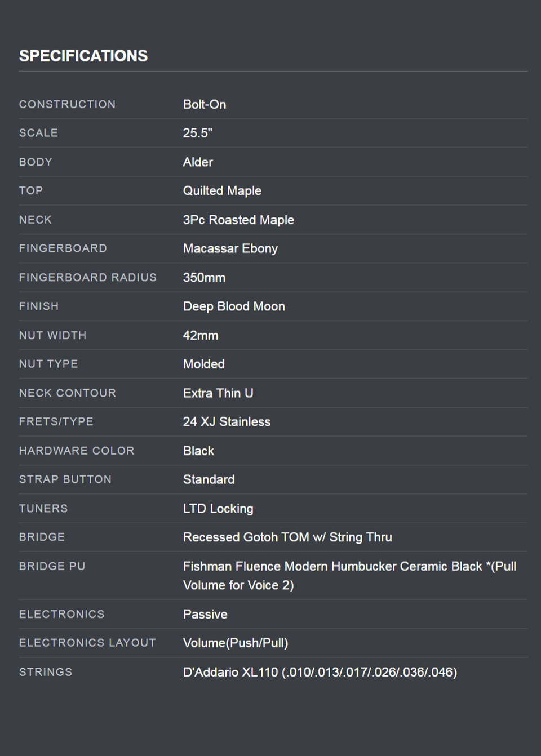Select Quilted Maple top text

(222, 191)
